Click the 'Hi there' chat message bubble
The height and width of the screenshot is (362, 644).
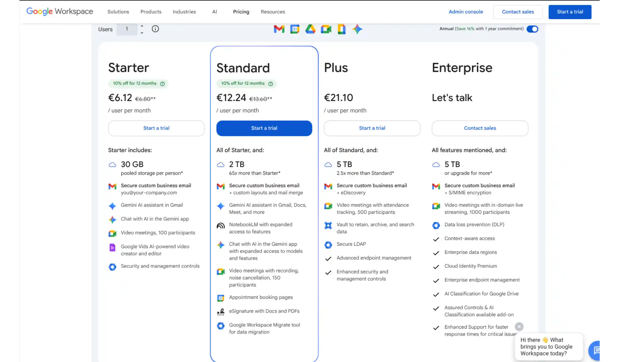click(549, 346)
